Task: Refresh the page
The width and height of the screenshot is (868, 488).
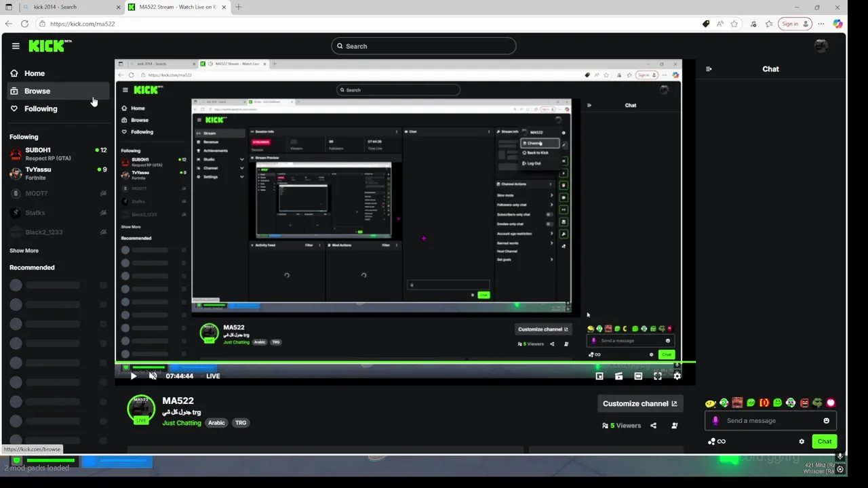Action: pyautogui.click(x=24, y=24)
